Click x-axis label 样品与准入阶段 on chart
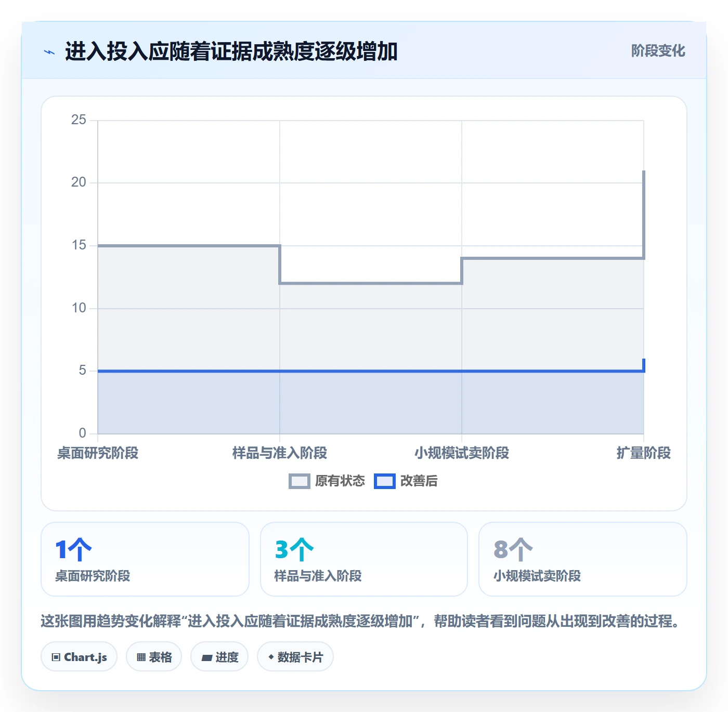Screen dimensions: 728x712 280,453
